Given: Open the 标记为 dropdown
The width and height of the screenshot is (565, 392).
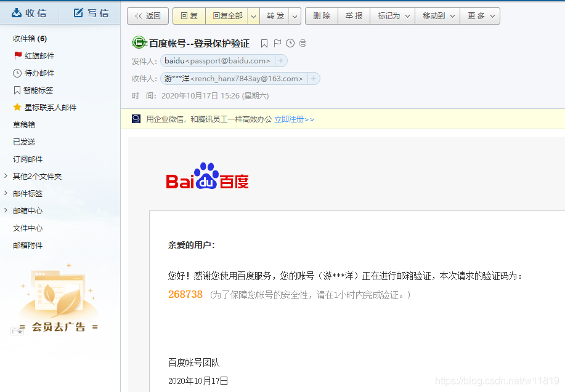Looking at the screenshot, I should click(x=392, y=16).
